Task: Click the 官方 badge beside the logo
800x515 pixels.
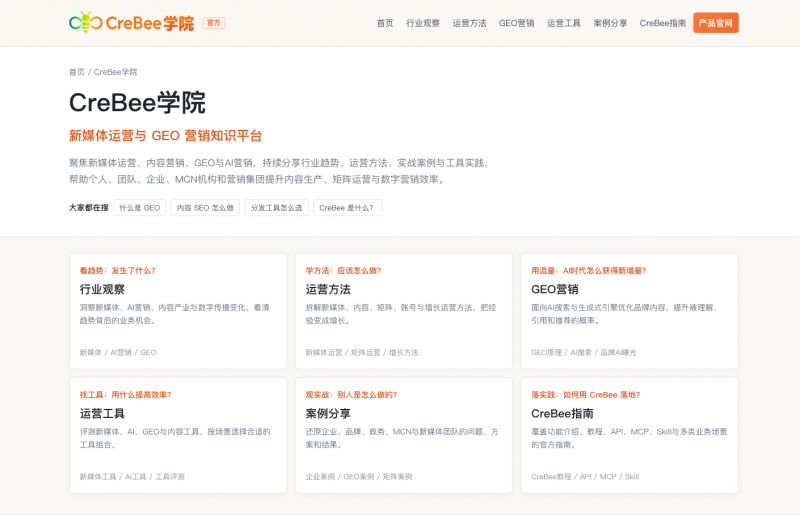Action: pyautogui.click(x=214, y=23)
